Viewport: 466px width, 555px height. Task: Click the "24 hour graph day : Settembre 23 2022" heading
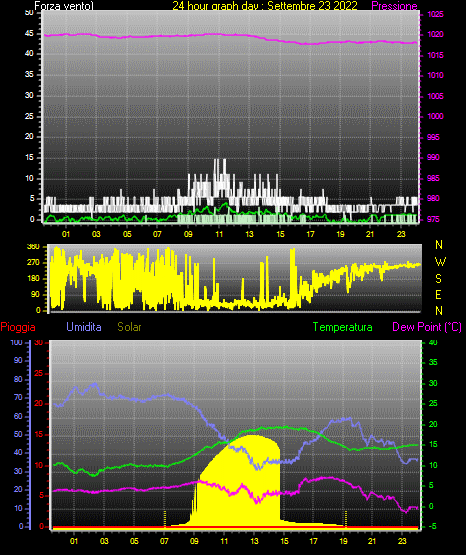point(265,6)
